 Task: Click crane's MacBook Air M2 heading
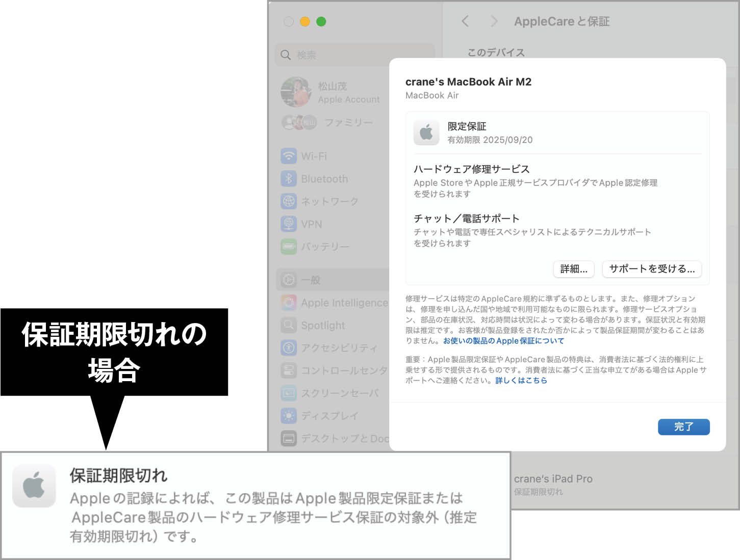(468, 82)
